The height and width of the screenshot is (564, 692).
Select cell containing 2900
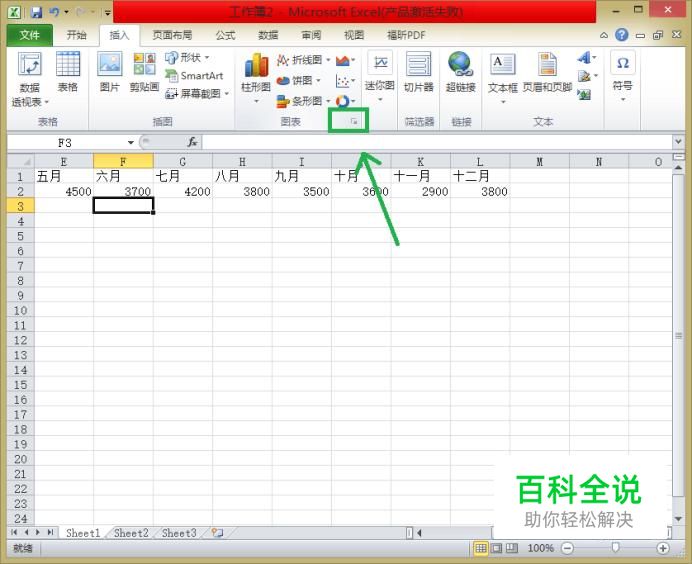421,192
